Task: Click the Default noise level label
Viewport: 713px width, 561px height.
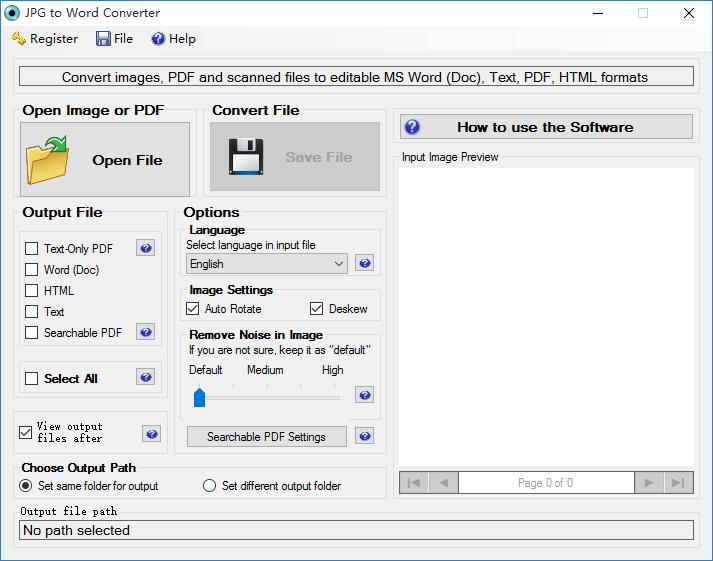Action: click(x=206, y=370)
